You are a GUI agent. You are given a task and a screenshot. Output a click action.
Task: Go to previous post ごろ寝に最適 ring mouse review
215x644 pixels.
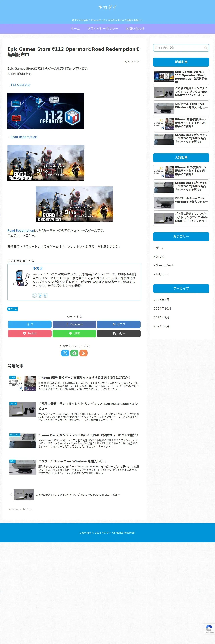click(74, 495)
